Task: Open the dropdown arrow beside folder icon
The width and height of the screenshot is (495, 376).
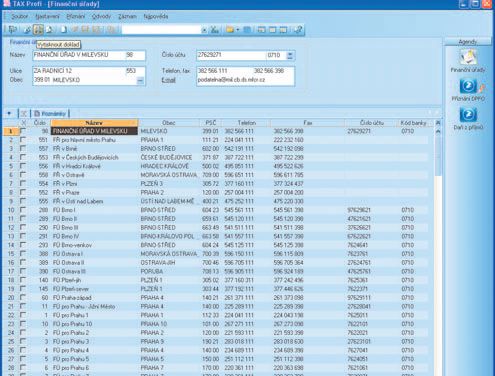Action: [238, 30]
